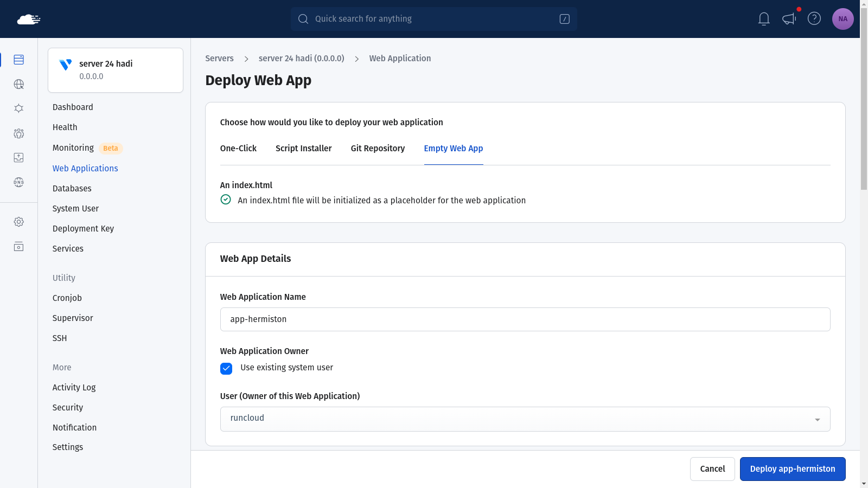Open the servers icon in left rail
The image size is (868, 488).
click(19, 60)
